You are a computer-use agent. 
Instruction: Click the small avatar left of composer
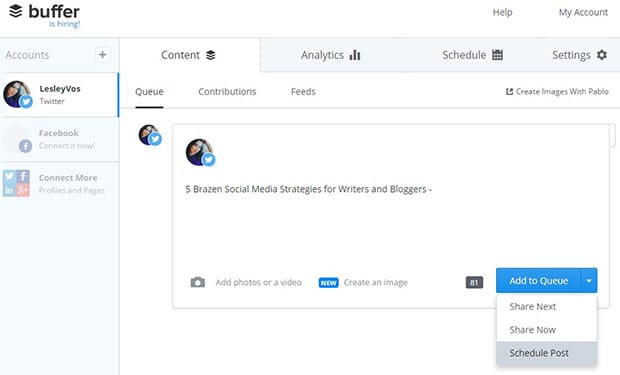point(150,135)
